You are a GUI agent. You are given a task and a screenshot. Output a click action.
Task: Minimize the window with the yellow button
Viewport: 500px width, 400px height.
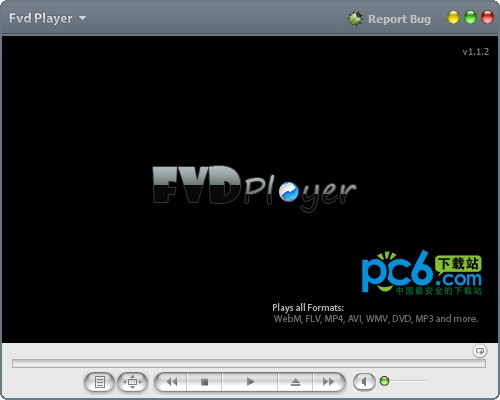point(453,17)
